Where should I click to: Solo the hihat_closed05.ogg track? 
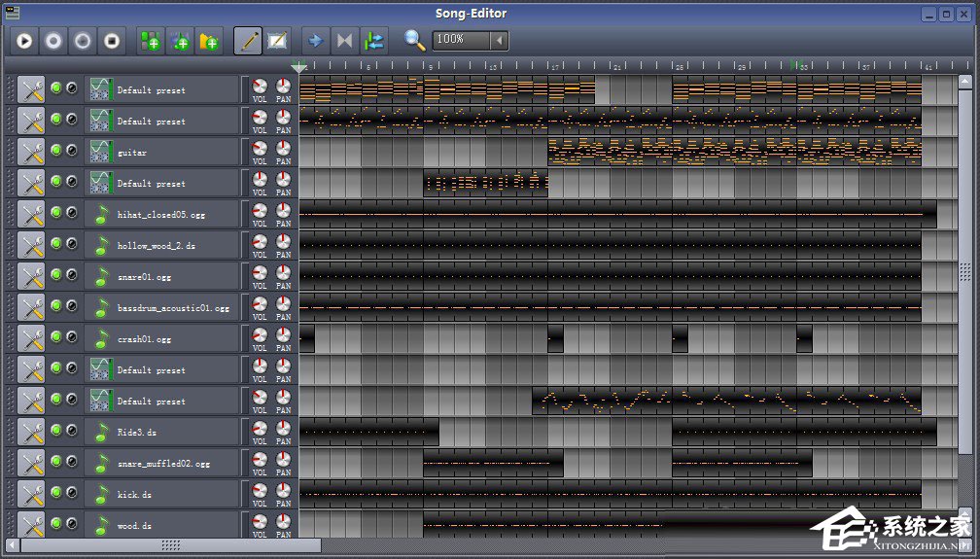click(71, 213)
